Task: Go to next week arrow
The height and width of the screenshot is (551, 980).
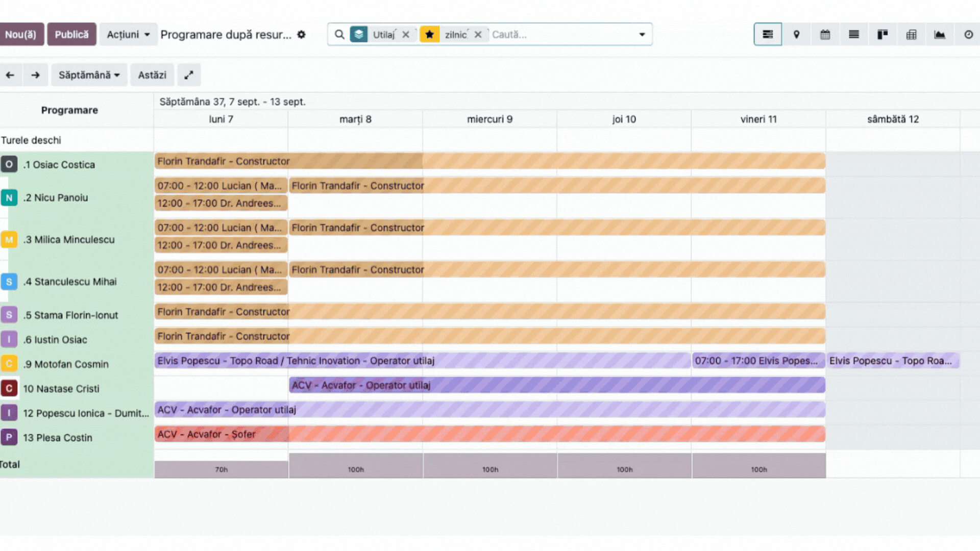Action: click(35, 75)
